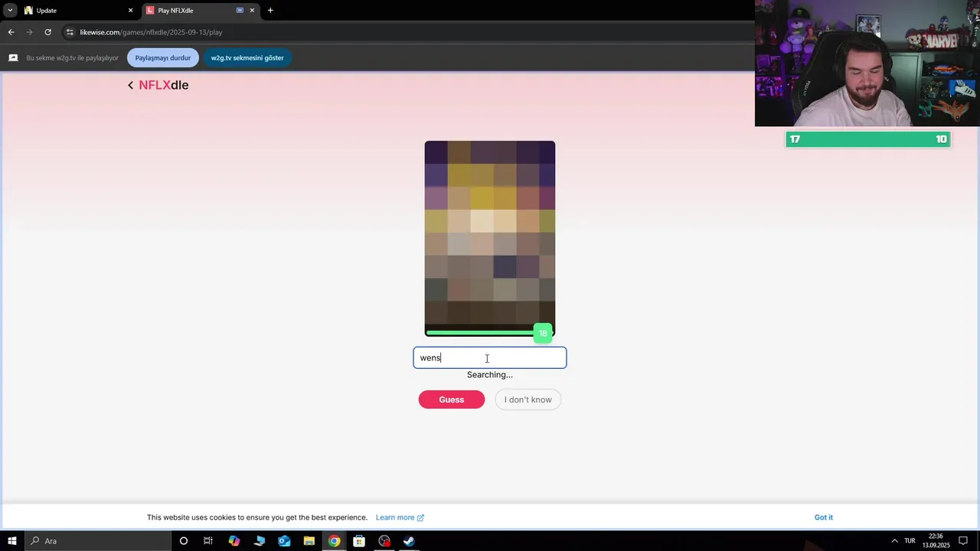Open the laptop-icon app on taskbar
This screenshot has height=551, width=980.
pos(260,541)
